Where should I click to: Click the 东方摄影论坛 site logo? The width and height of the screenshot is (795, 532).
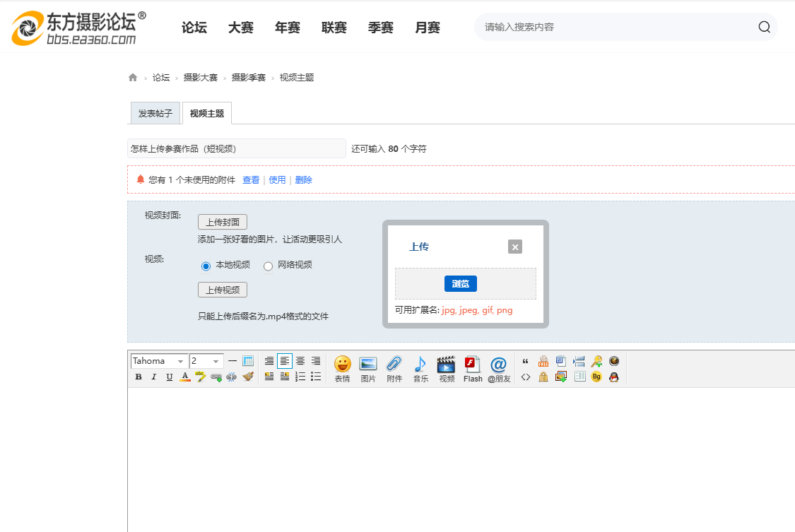79,28
